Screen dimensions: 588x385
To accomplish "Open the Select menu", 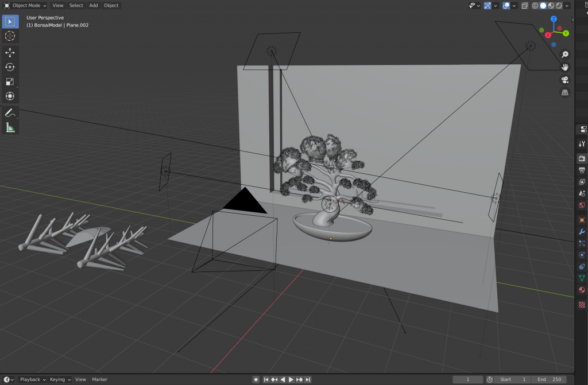I will [x=76, y=6].
